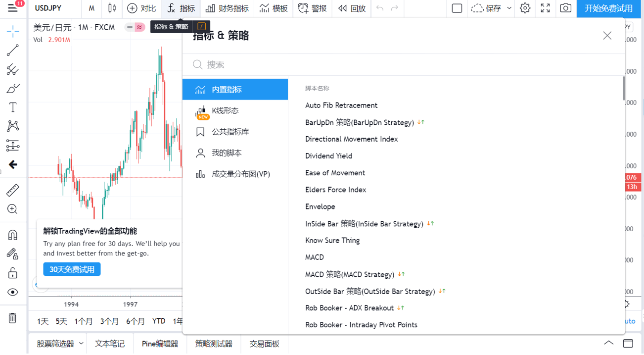Select the XABCD pattern tool
This screenshot has height=355, width=644.
[x=13, y=126]
